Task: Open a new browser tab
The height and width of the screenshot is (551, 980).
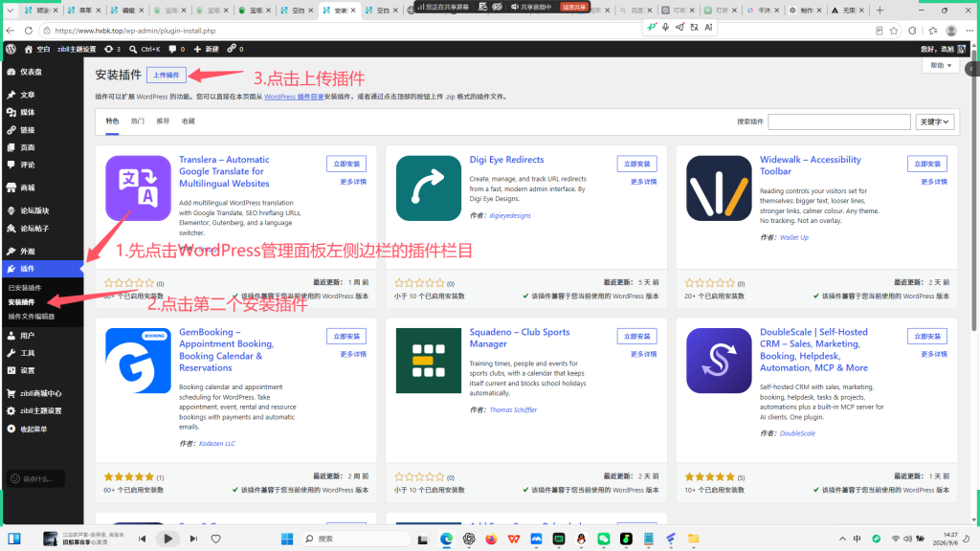Action: coord(880,10)
